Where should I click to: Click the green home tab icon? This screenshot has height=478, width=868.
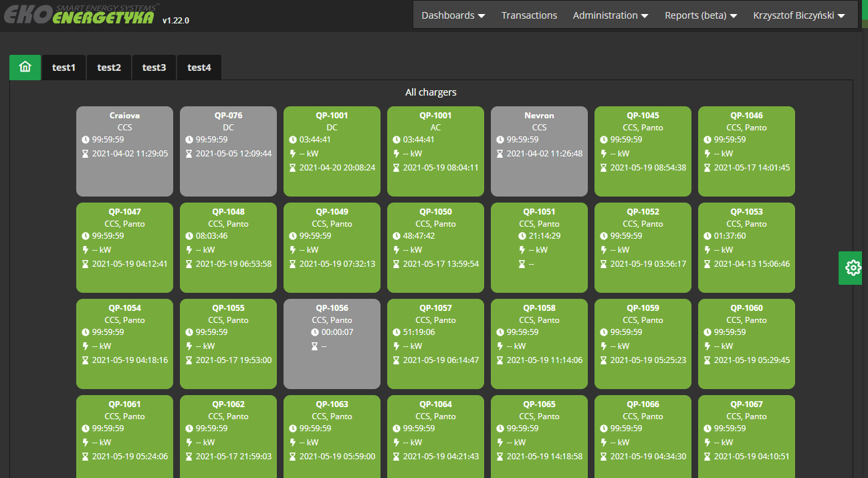pyautogui.click(x=25, y=67)
